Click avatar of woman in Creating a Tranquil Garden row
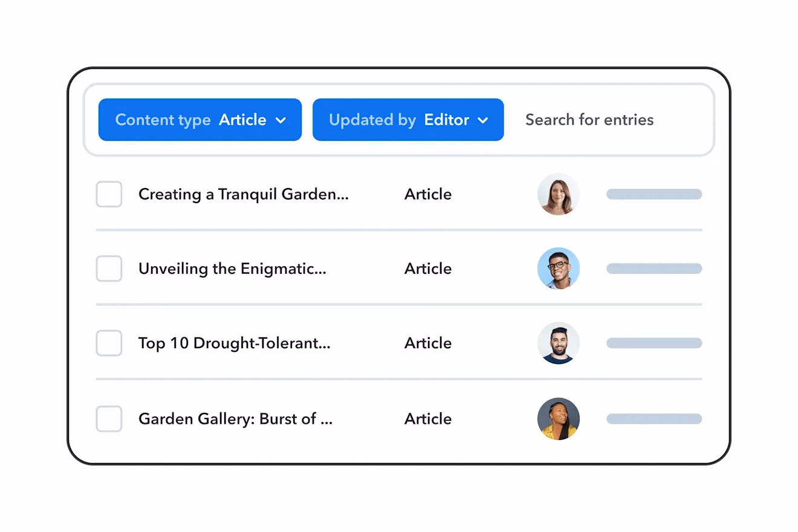 (558, 194)
